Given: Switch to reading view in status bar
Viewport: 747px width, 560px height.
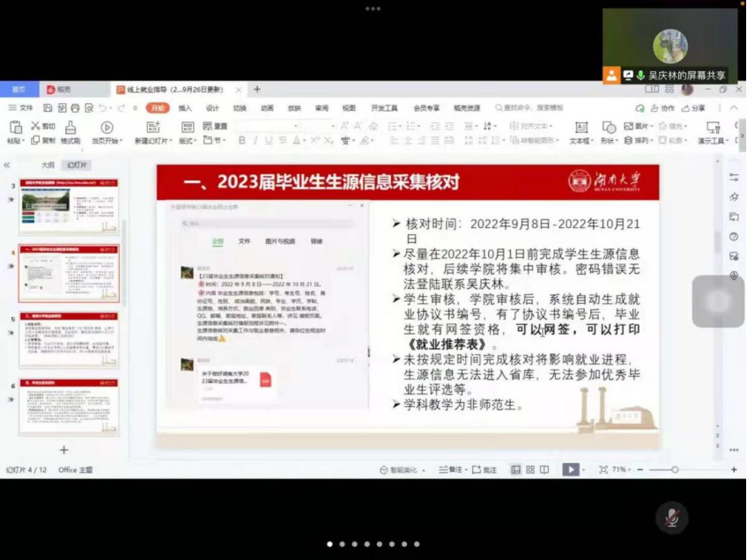Looking at the screenshot, I should coord(544,470).
